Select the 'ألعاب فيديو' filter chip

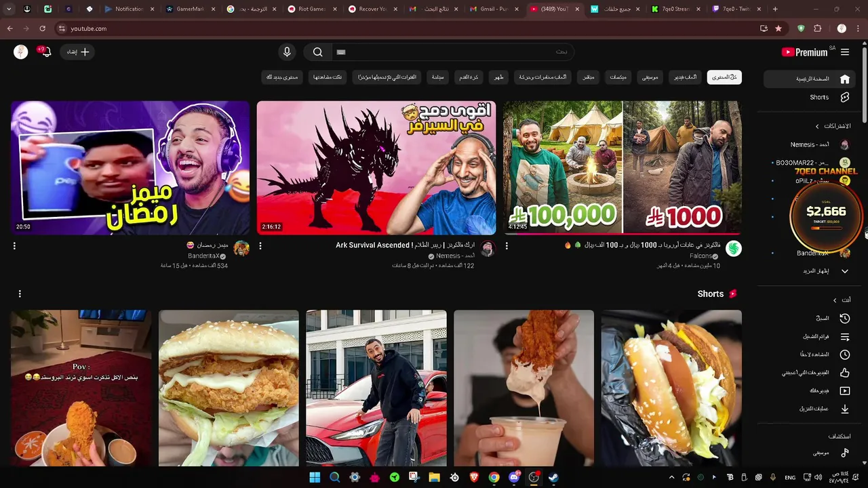(x=685, y=77)
